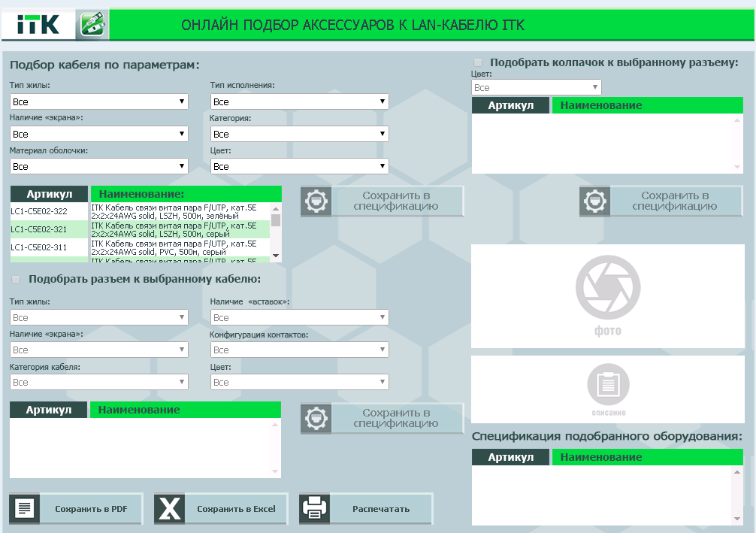
Task: Click the LAN cable connector icon beside the logo
Action: [92, 24]
